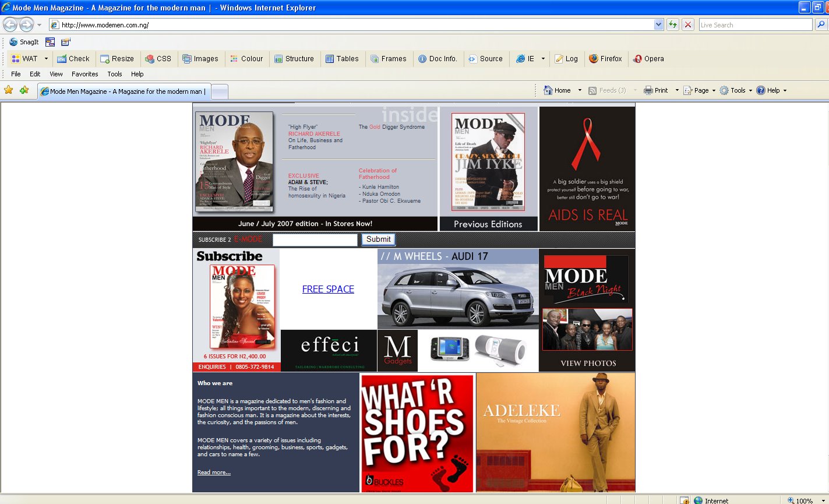Image resolution: width=829 pixels, height=504 pixels.
Task: Change the 100% zoom level in status bar
Action: pyautogui.click(x=807, y=501)
